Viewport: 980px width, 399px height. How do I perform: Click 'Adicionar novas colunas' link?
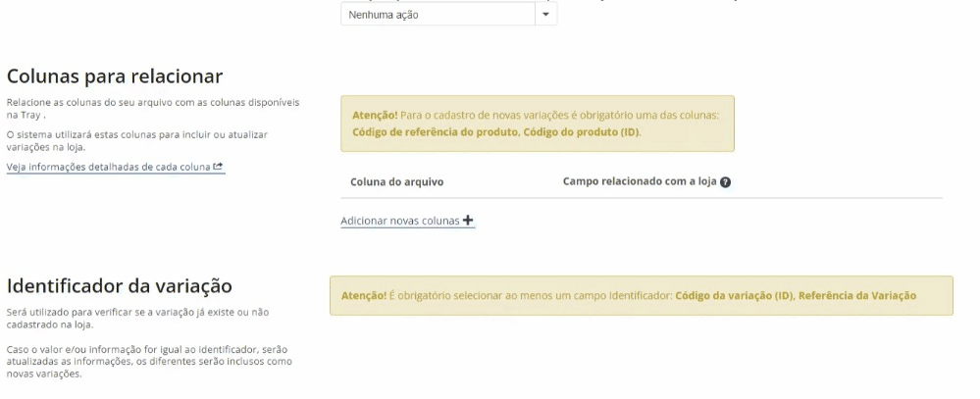tap(407, 221)
